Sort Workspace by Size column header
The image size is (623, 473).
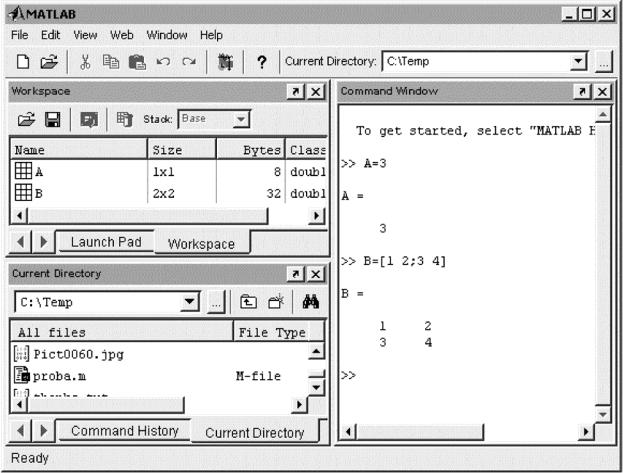pos(182,150)
